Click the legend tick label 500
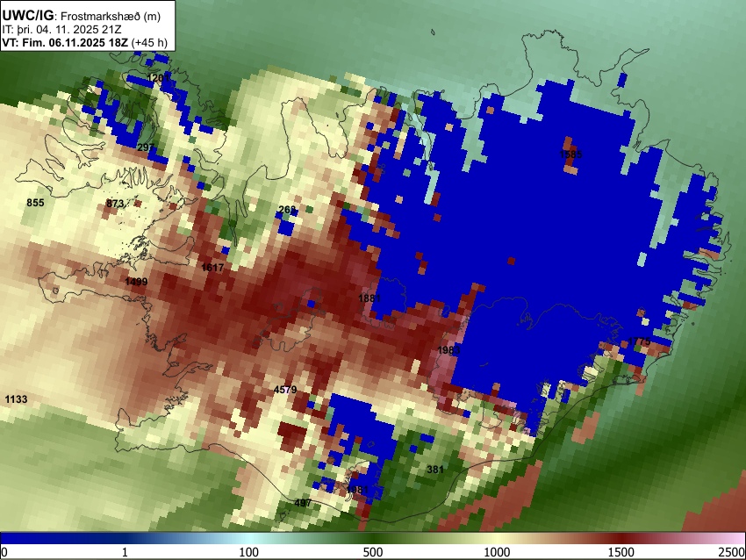 (372, 552)
